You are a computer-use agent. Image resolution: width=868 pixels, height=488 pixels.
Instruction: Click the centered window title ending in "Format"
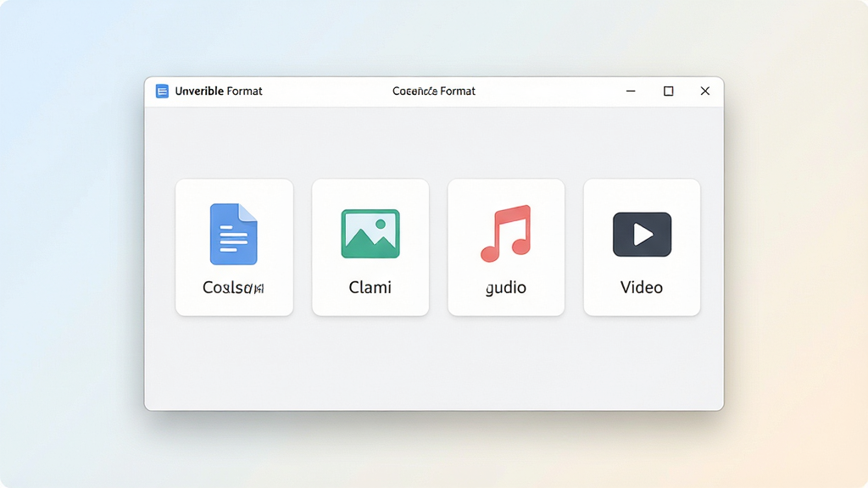pyautogui.click(x=434, y=91)
